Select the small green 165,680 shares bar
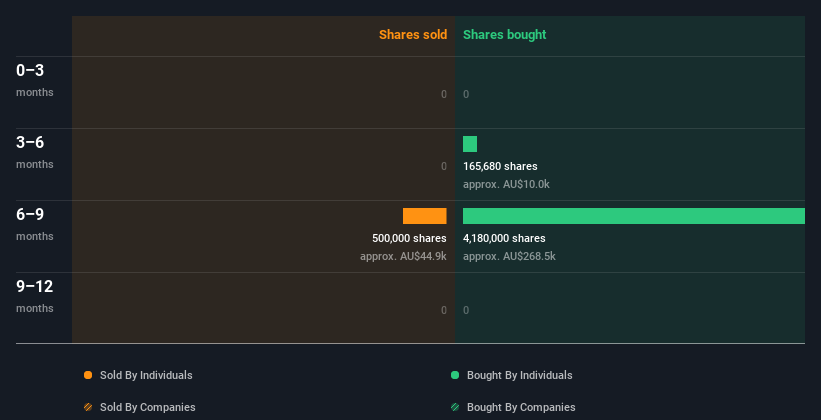Screen dimensions: 821x420 tap(470, 144)
